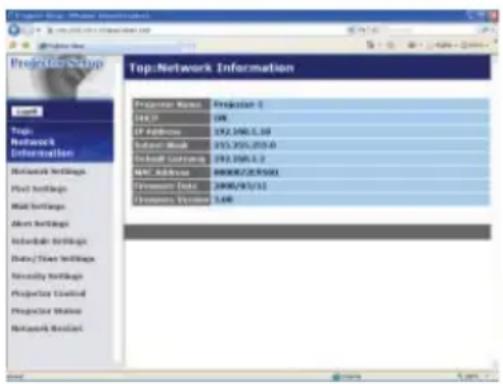Image resolution: width=503 pixels, height=384 pixels.
Task: Open Mail Settings in the sidebar
Action: 38,206
